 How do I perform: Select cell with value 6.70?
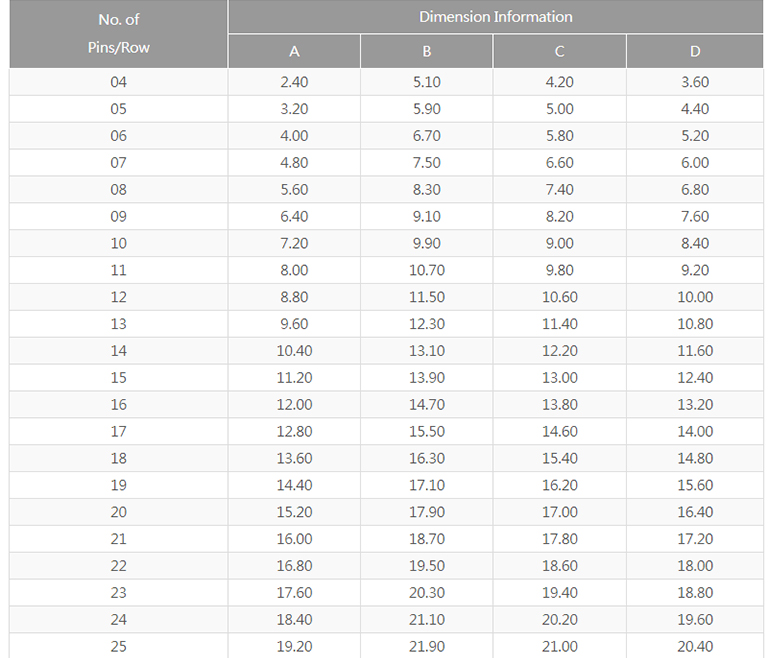(427, 136)
